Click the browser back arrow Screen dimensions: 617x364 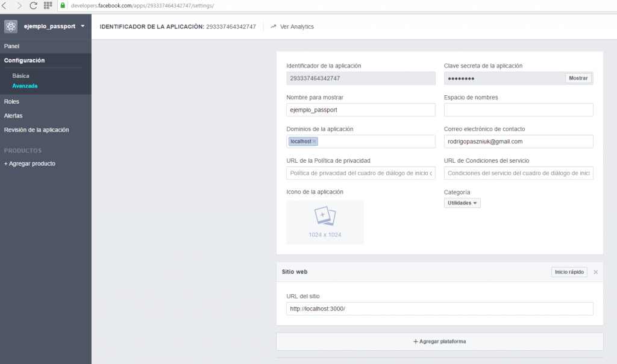point(6,5)
